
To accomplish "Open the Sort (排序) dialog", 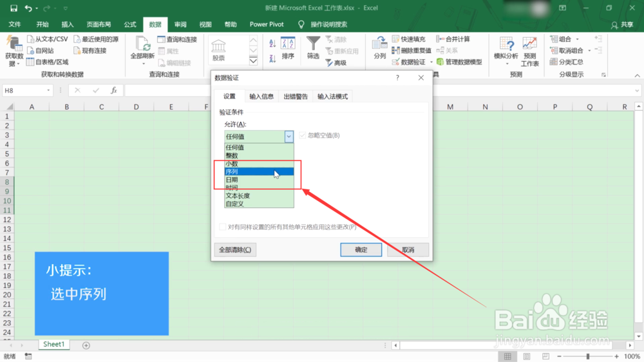I will point(288,48).
